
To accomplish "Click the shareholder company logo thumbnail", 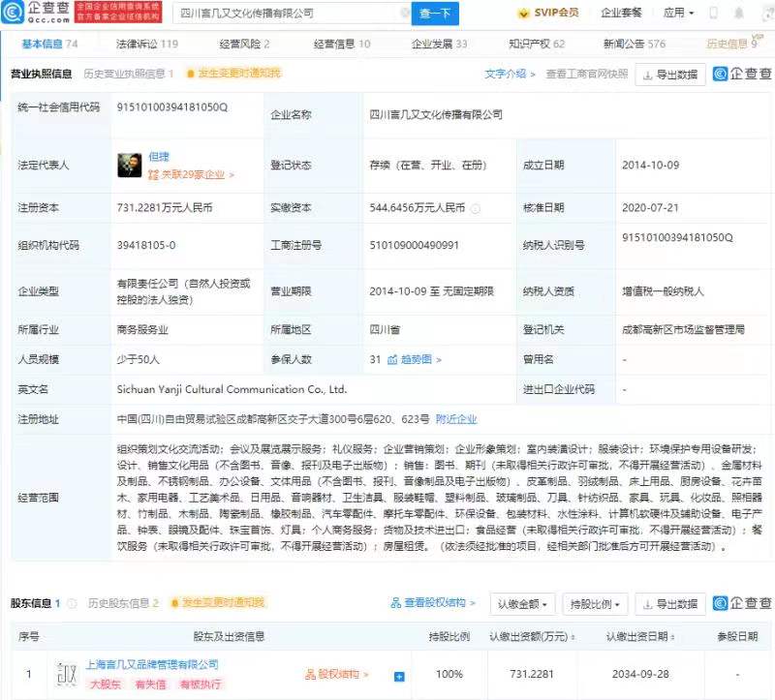I will (x=66, y=674).
